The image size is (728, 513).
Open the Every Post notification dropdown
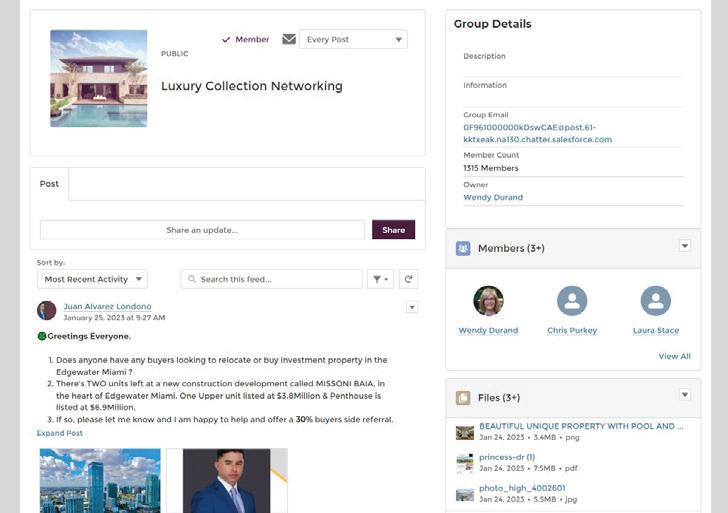(353, 40)
